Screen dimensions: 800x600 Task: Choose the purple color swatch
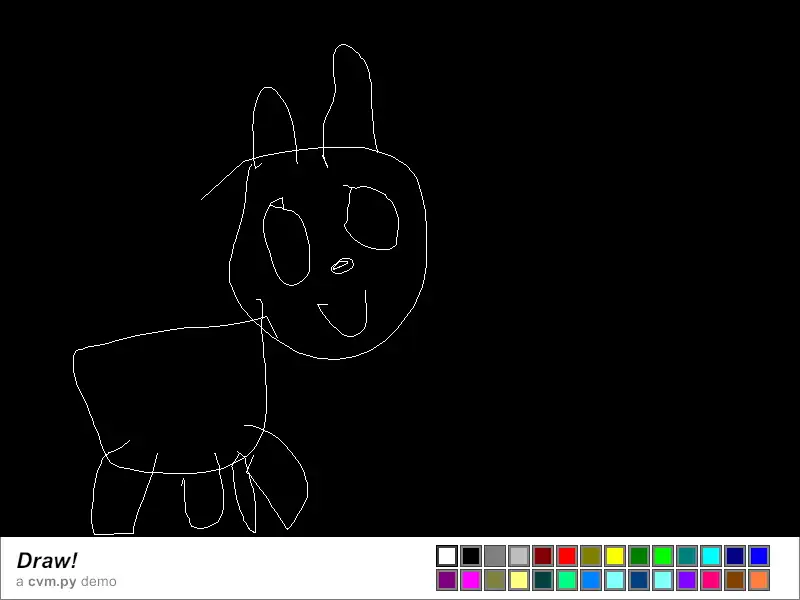tap(447, 580)
